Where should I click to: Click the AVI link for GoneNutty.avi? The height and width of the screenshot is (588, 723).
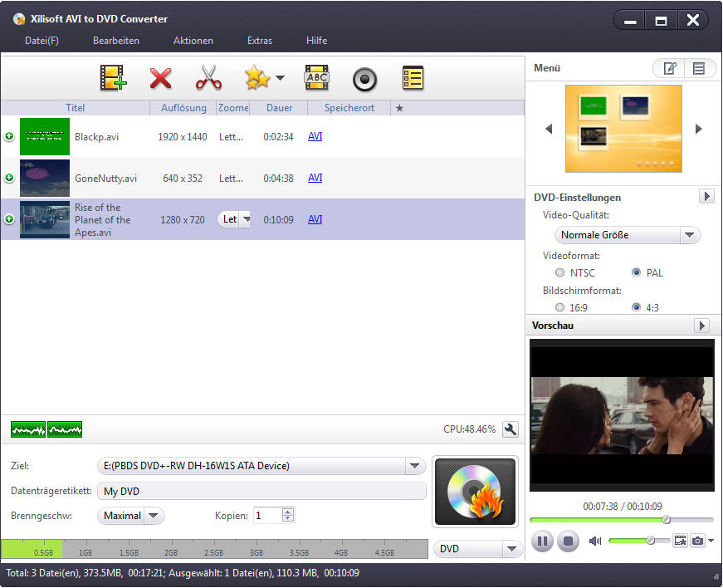pyautogui.click(x=315, y=178)
